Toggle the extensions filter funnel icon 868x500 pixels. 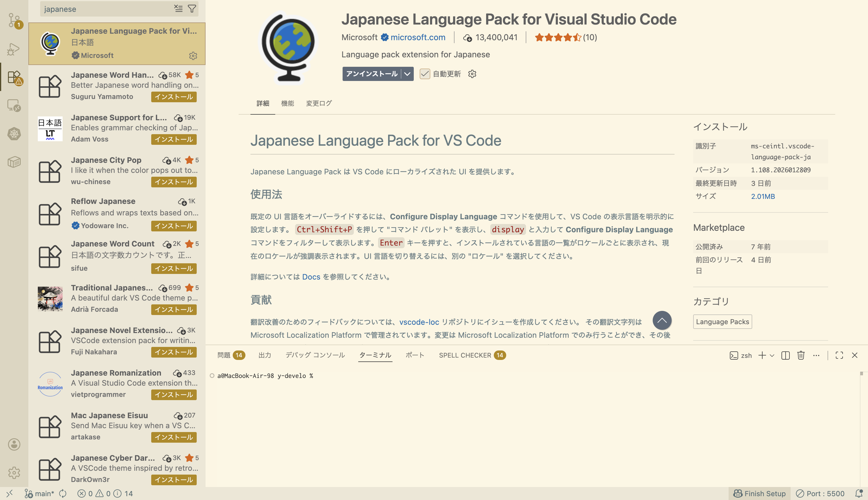point(192,9)
